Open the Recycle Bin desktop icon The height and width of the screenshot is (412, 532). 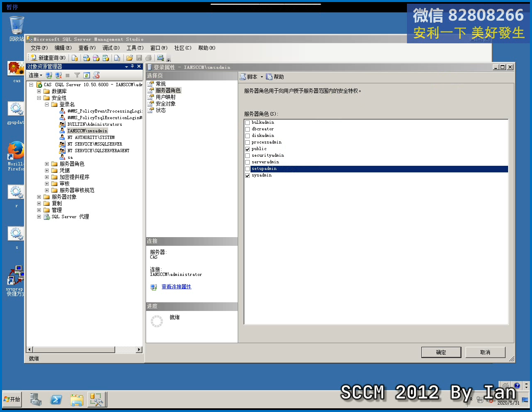point(17,28)
